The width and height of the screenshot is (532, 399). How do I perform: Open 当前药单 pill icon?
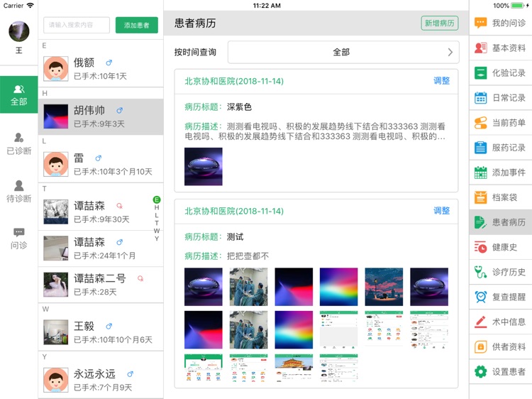480,123
